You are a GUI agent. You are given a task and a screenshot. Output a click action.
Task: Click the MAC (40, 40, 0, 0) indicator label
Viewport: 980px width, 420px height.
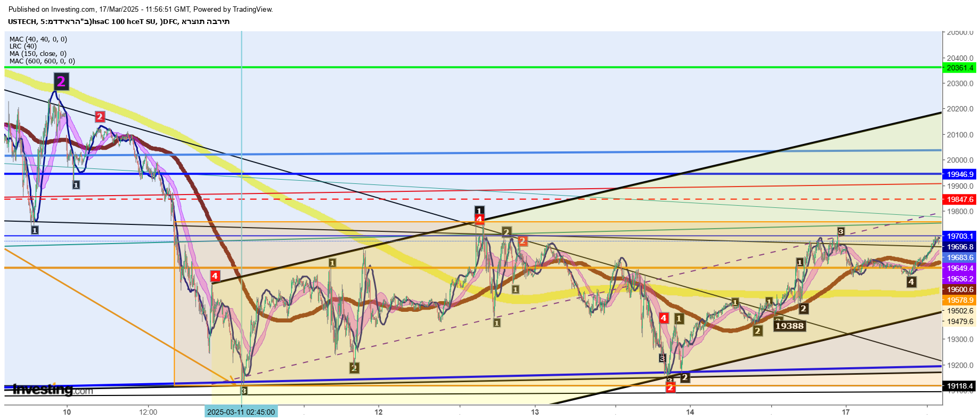(x=38, y=39)
